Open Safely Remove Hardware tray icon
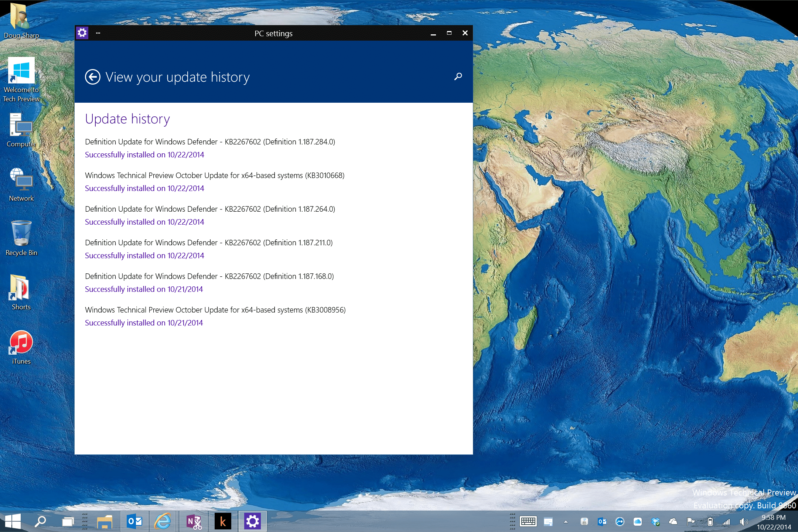 click(x=584, y=522)
